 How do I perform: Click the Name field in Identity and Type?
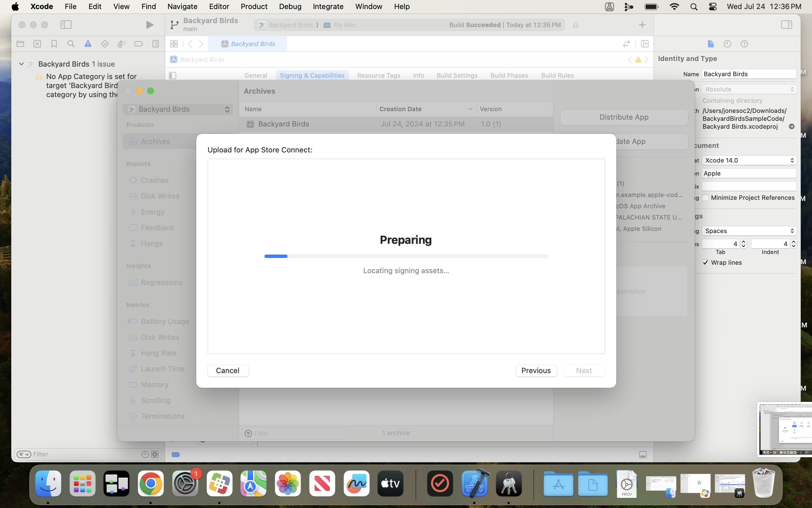coord(749,74)
